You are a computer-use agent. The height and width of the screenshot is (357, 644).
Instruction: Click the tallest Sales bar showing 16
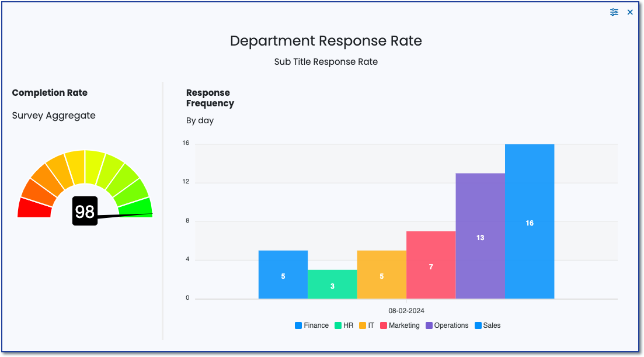[x=529, y=221]
